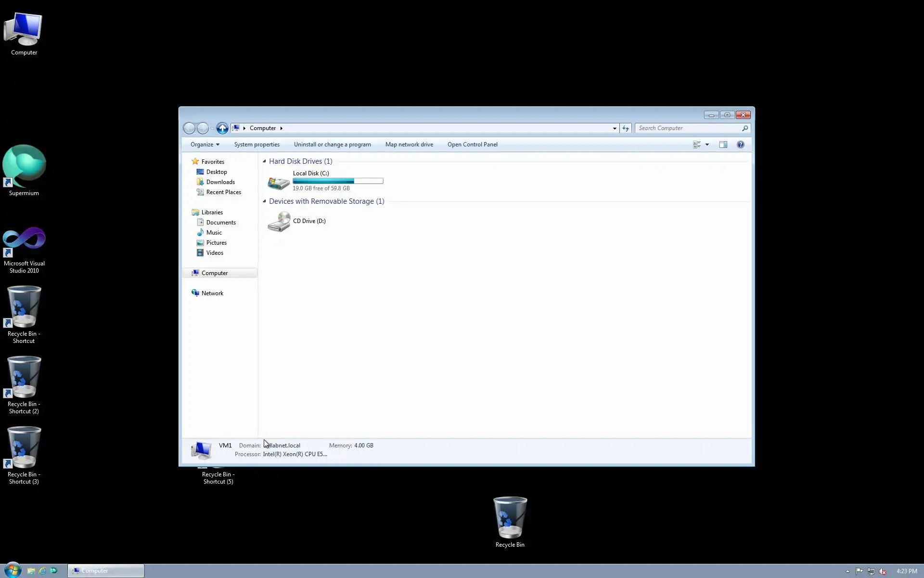Click Open Control Panel button
Screen dimensions: 924x578
click(472, 144)
